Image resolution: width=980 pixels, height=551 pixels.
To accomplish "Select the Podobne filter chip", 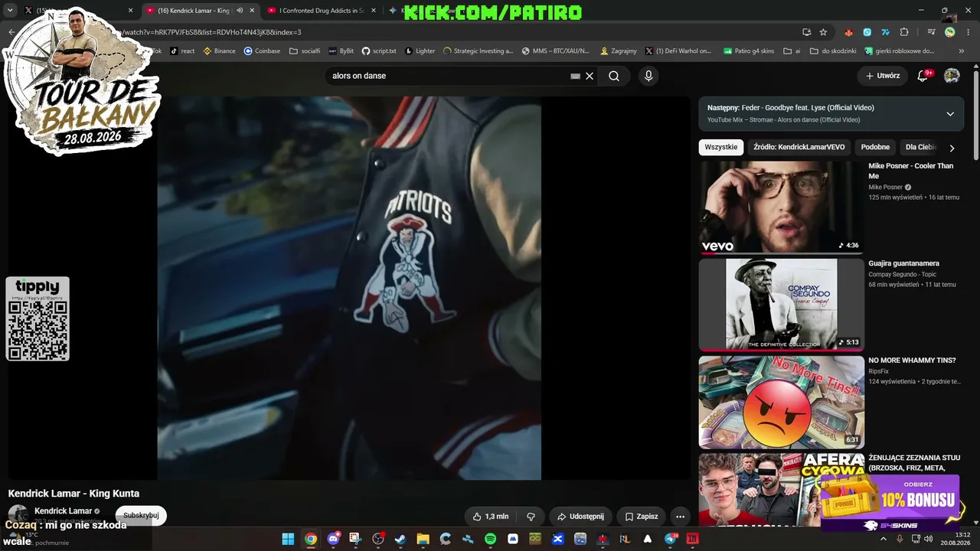I will tap(875, 147).
